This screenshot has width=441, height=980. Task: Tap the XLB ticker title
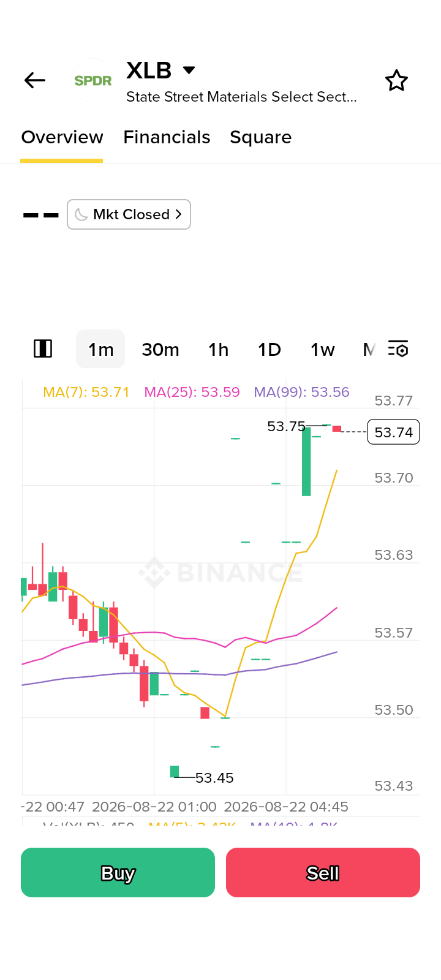pos(149,70)
